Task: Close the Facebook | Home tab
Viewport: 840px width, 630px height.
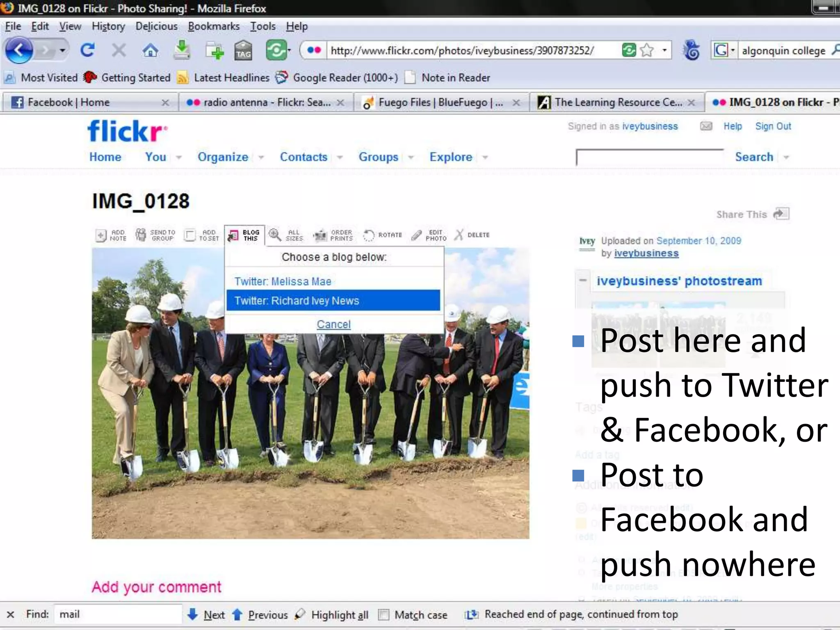Action: point(165,103)
